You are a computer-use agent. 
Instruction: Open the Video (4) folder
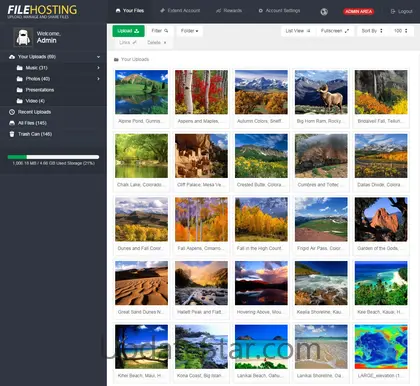[x=35, y=101]
